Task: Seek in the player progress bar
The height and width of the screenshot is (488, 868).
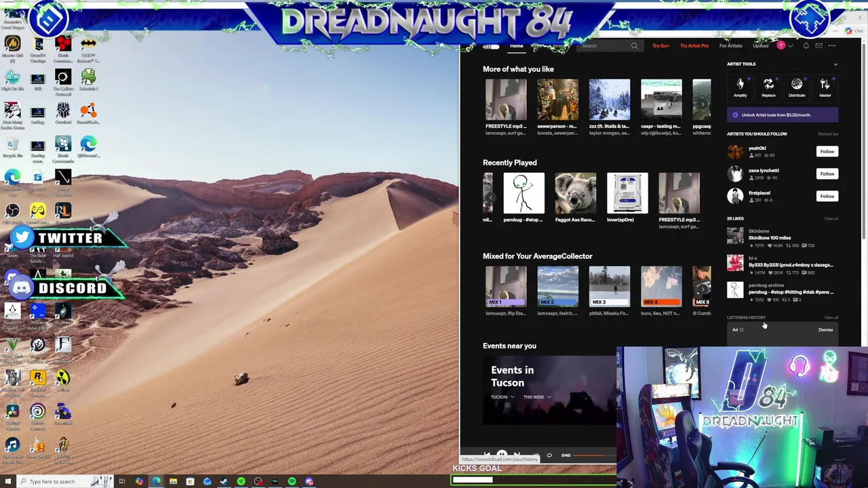Action: pos(594,455)
